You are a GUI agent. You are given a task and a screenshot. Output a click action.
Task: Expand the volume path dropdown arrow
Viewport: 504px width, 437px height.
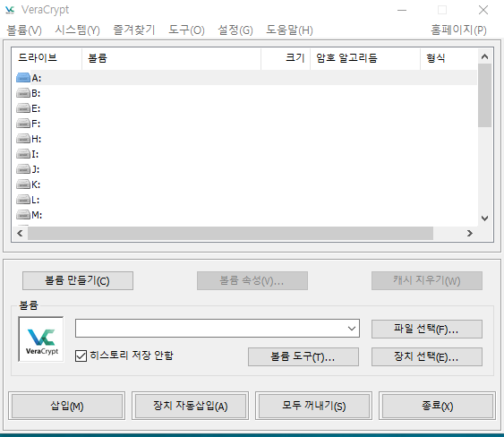pyautogui.click(x=352, y=329)
